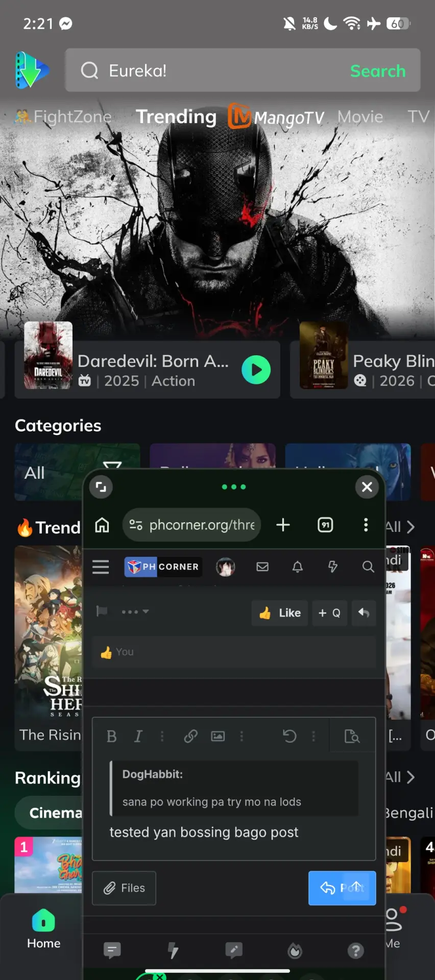This screenshot has height=980, width=435.
Task: Toggle bold formatting in editor
Action: 111,736
